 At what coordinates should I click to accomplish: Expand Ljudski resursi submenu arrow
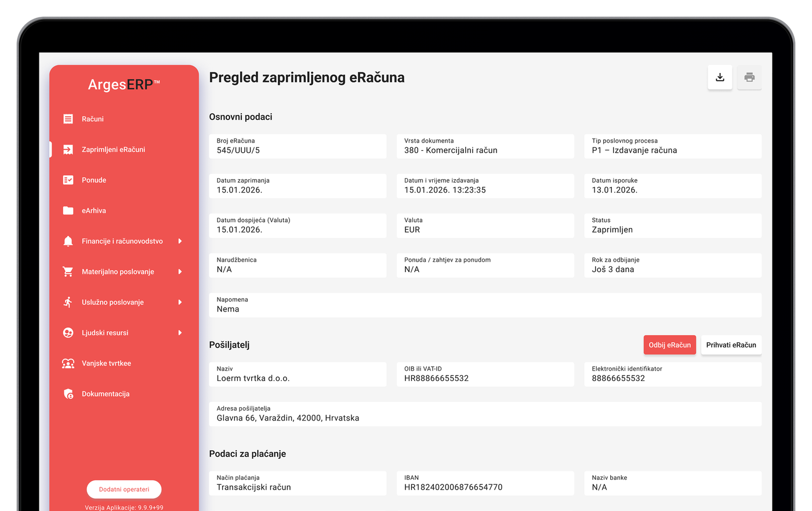(180, 333)
